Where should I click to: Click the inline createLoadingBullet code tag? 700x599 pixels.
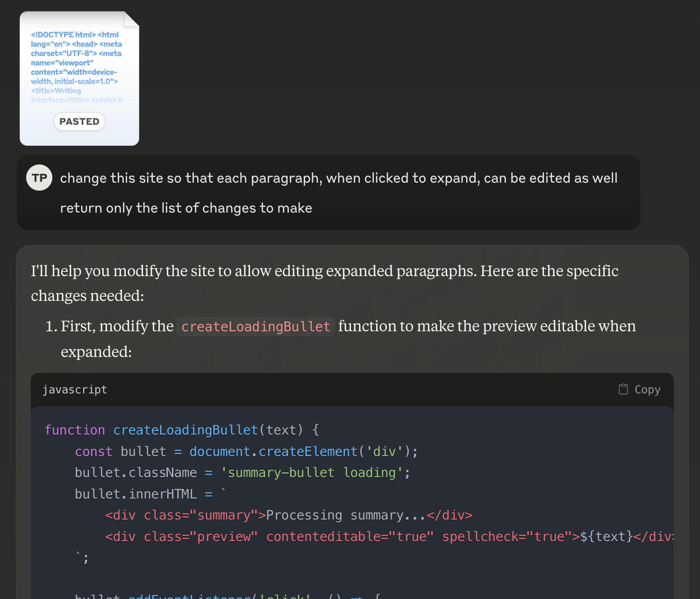point(256,327)
